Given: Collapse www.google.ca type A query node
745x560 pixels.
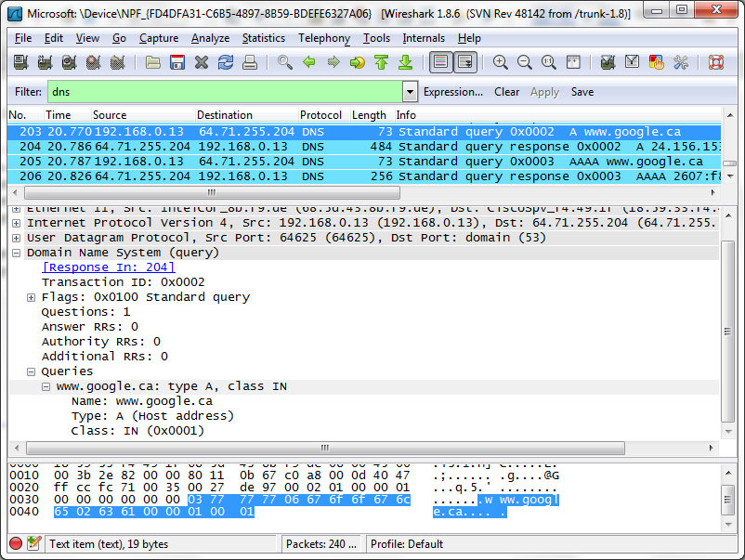Looking at the screenshot, I should point(46,386).
